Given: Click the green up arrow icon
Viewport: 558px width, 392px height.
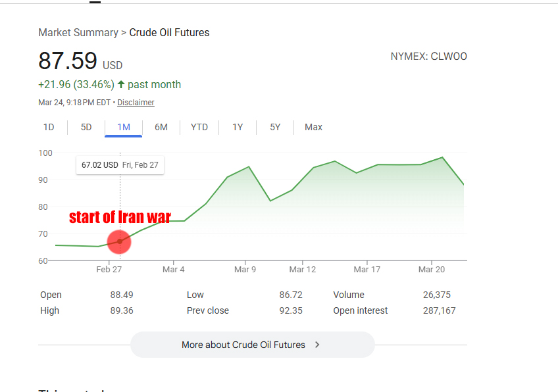Looking at the screenshot, I should click(120, 84).
